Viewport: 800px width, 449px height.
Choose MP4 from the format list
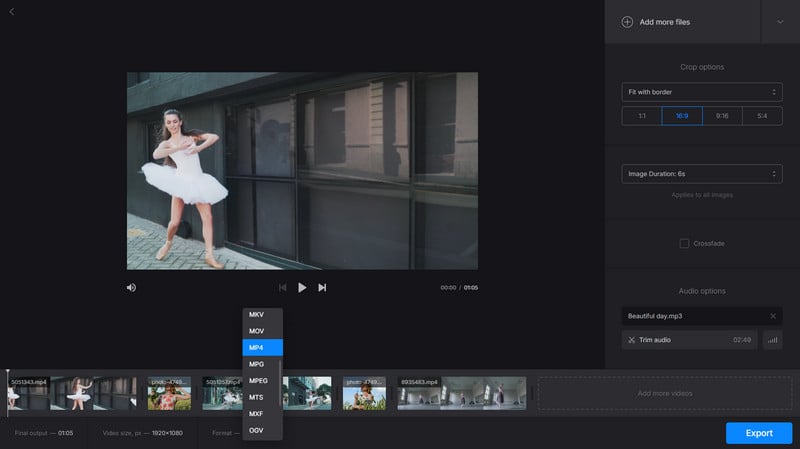coord(262,347)
